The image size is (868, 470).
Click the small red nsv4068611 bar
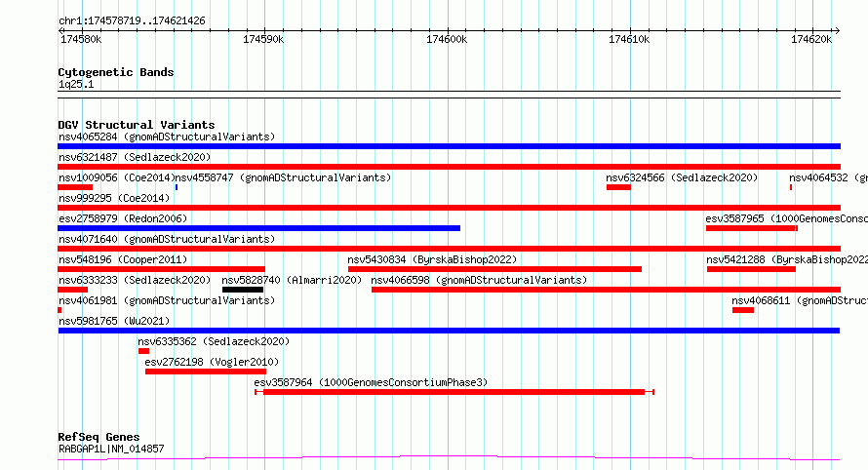[x=743, y=310]
